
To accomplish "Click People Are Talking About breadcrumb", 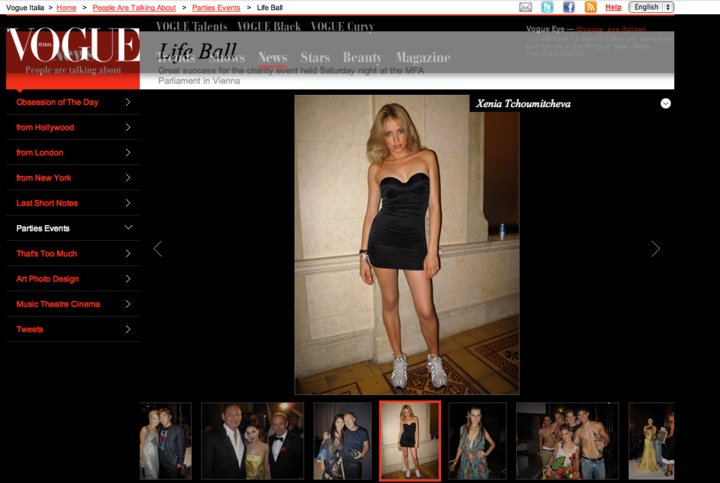I will point(134,8).
